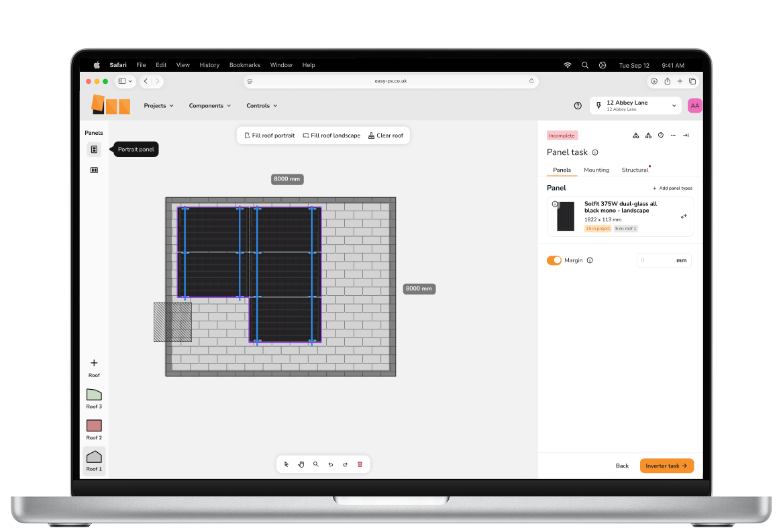Open the 12 Abbey Lane project selector

[635, 105]
